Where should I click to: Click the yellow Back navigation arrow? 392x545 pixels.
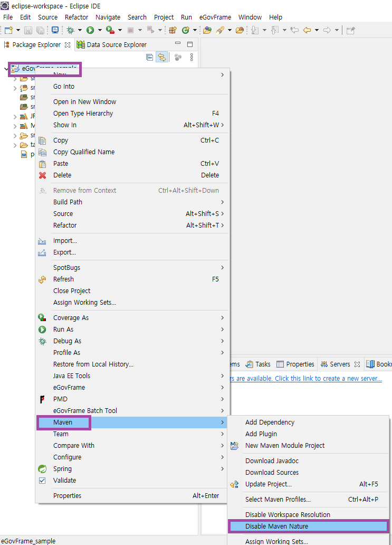pyautogui.click(x=307, y=30)
